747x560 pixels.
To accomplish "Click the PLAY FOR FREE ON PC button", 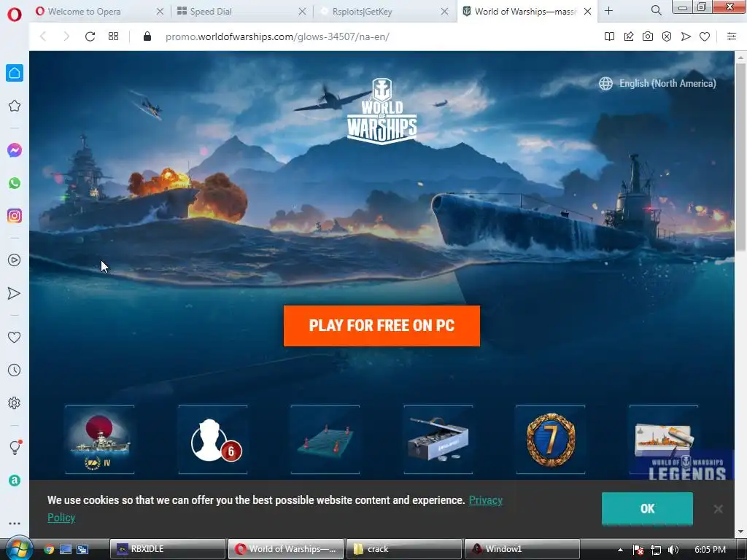I will [x=382, y=326].
